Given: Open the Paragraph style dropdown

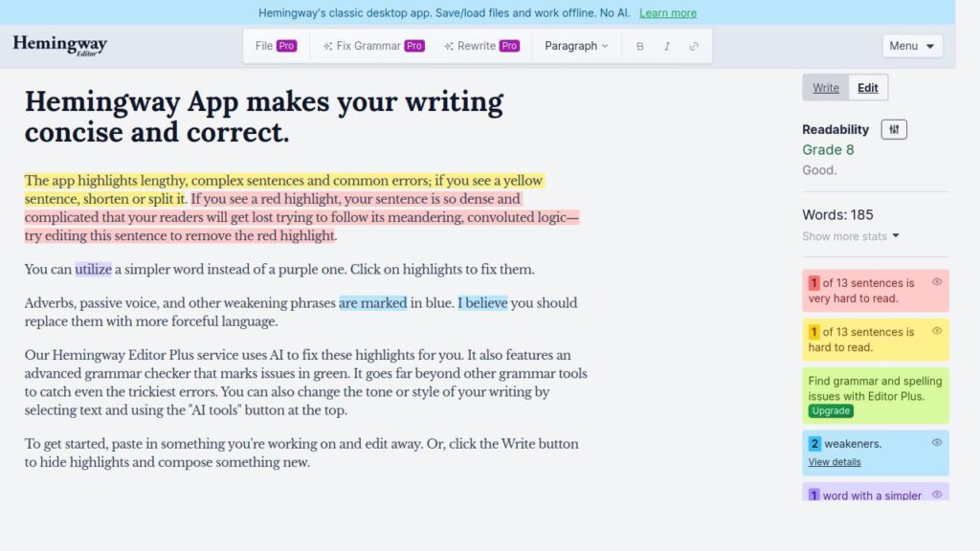Looking at the screenshot, I should coord(576,45).
